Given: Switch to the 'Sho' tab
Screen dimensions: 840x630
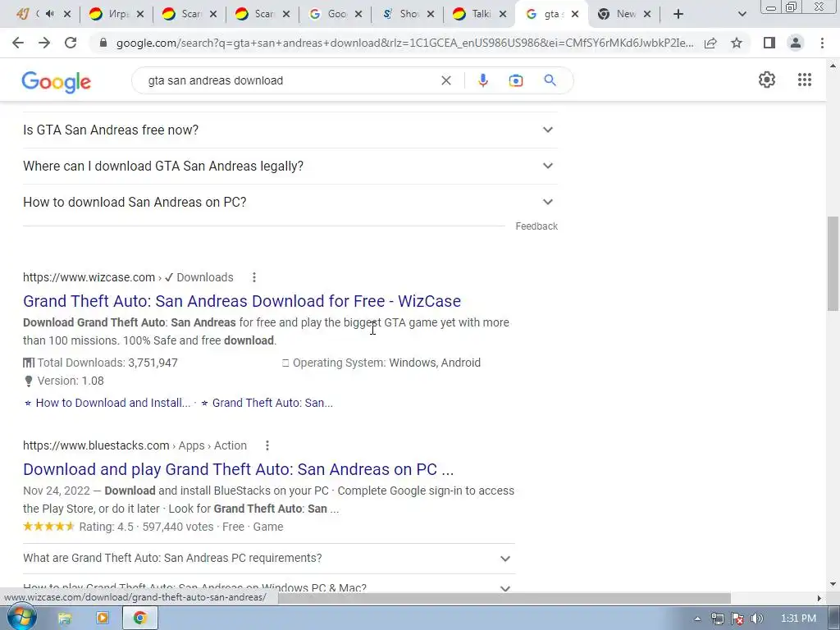Looking at the screenshot, I should pos(407,14).
